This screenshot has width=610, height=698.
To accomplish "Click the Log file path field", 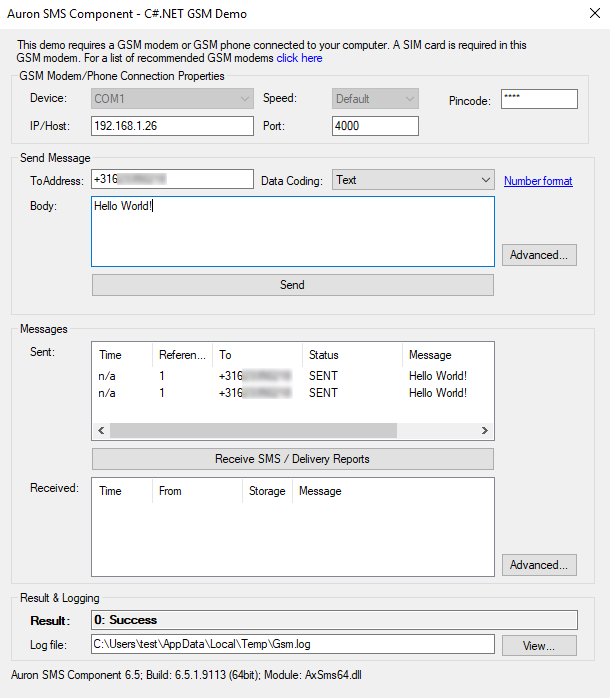I will 292,644.
